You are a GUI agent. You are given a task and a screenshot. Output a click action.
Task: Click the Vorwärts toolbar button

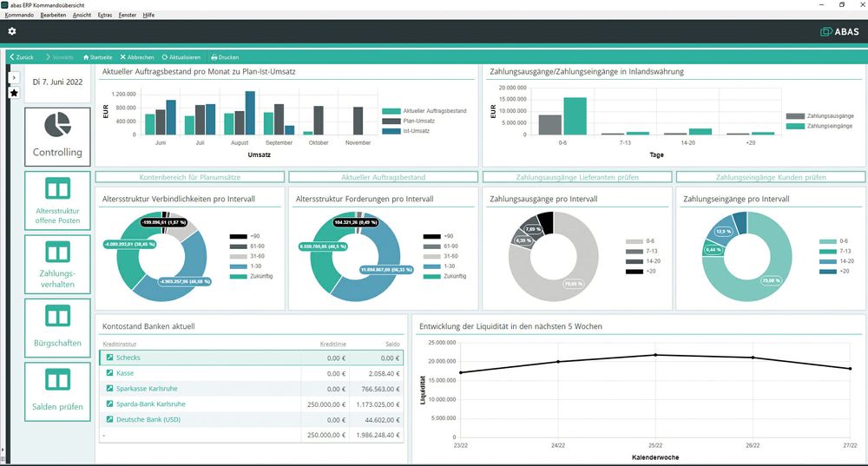click(59, 57)
